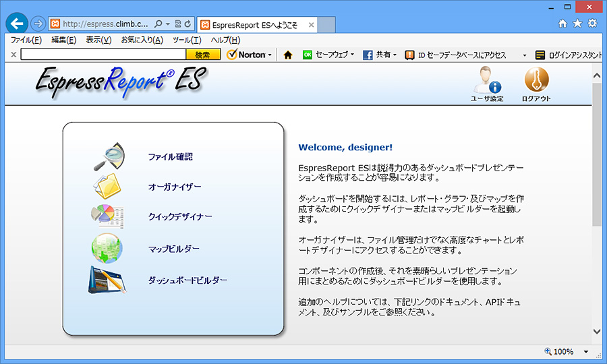Expand address bar search dropdown arrow
This screenshot has width=607, height=364.
[x=168, y=24]
